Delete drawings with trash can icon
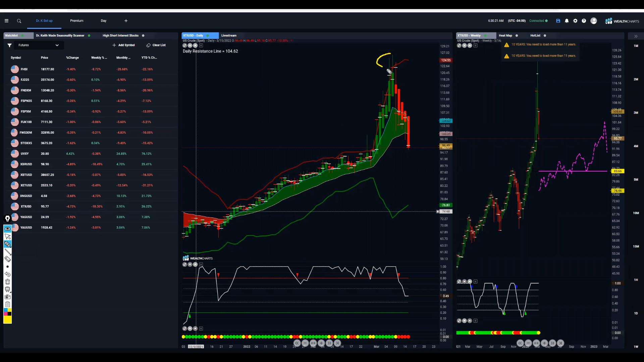The width and height of the screenshot is (644, 362). pos(7,282)
